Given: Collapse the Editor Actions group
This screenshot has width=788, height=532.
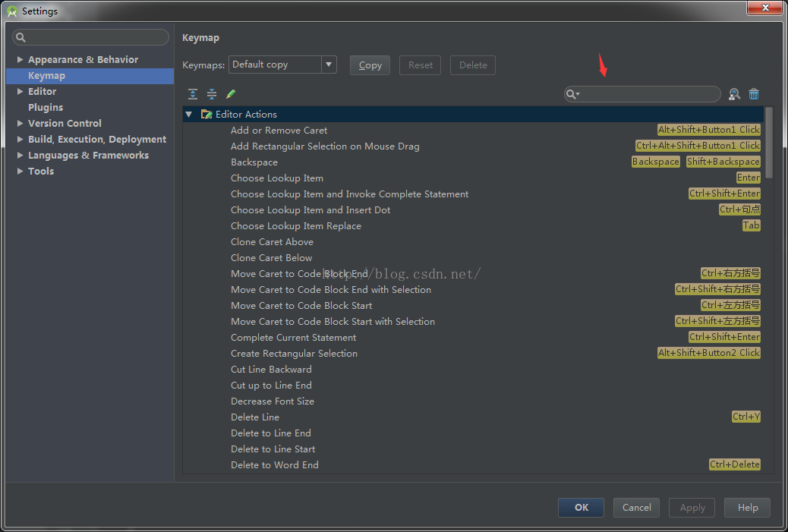Looking at the screenshot, I should pyautogui.click(x=189, y=115).
